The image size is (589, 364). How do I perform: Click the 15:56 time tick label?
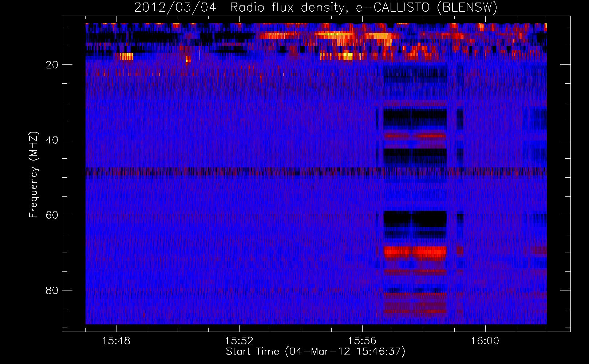coord(362,341)
